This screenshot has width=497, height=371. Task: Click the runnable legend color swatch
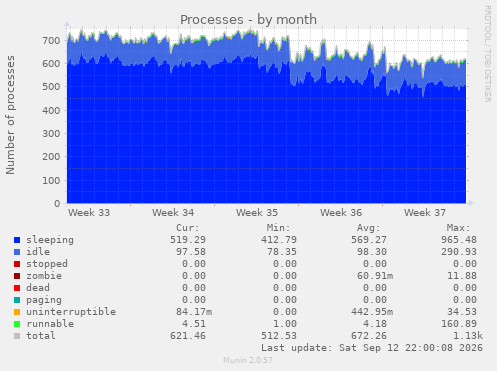[x=17, y=324]
